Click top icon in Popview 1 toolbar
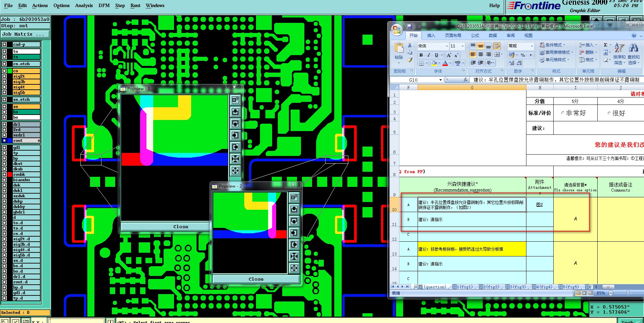Viewport: 644px width, 323px height. click(x=235, y=99)
